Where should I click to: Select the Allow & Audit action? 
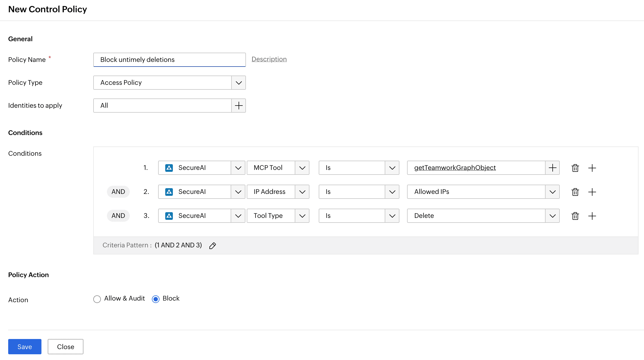(x=97, y=299)
